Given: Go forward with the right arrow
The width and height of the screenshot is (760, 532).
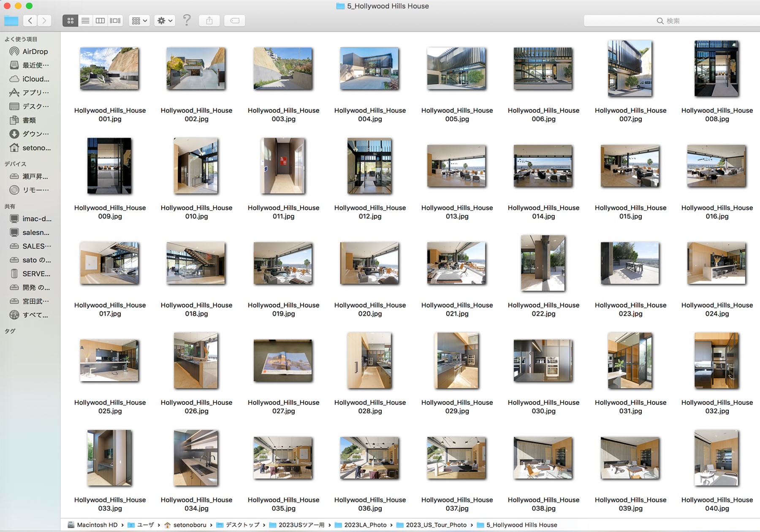Looking at the screenshot, I should [44, 21].
